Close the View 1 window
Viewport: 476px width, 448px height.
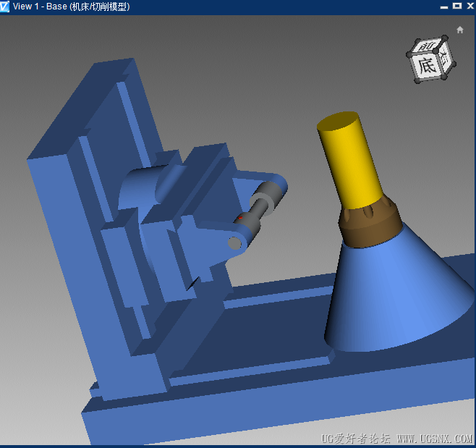tap(468, 6)
